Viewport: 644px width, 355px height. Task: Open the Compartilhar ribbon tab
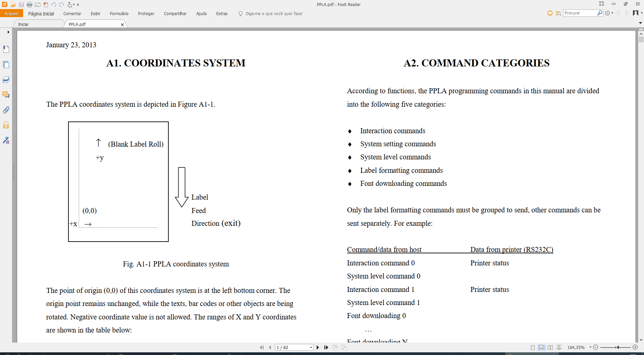click(x=175, y=13)
